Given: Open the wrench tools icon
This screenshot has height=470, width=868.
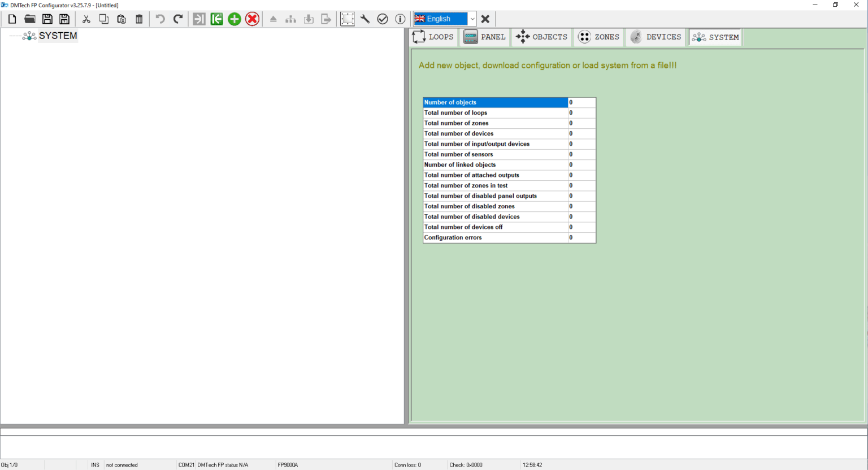Looking at the screenshot, I should (364, 19).
